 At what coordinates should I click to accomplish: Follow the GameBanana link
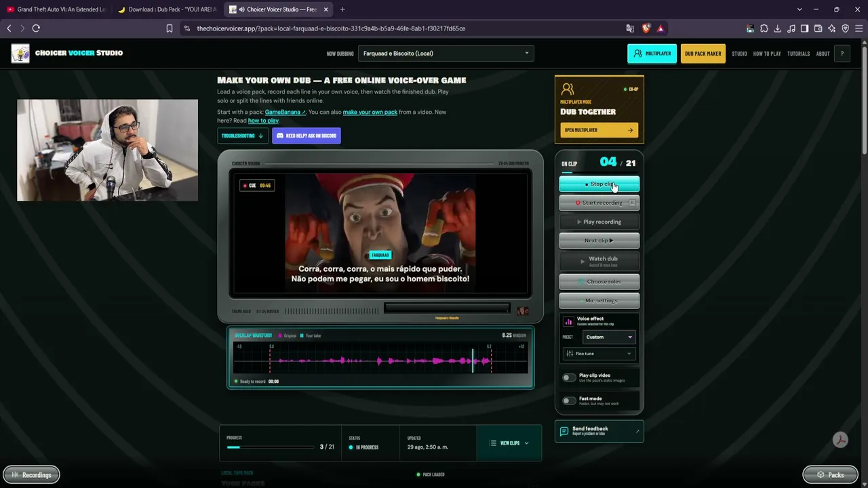tap(285, 112)
